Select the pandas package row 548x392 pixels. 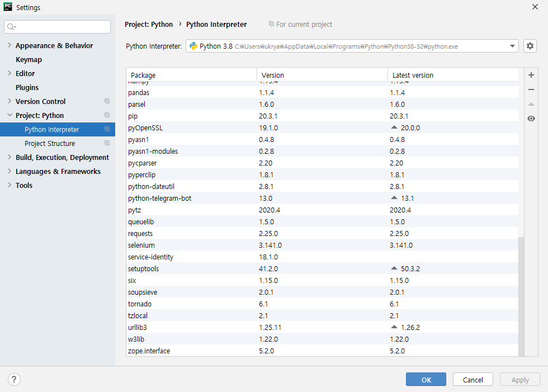click(322, 93)
